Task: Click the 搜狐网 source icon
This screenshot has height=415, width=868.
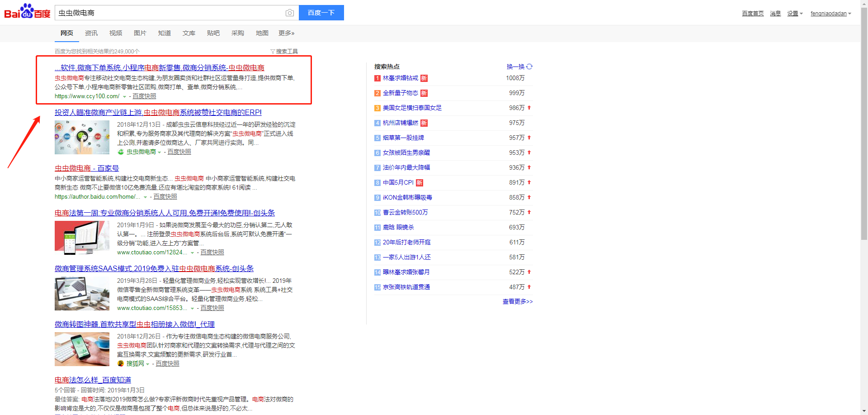Action: pyautogui.click(x=121, y=364)
